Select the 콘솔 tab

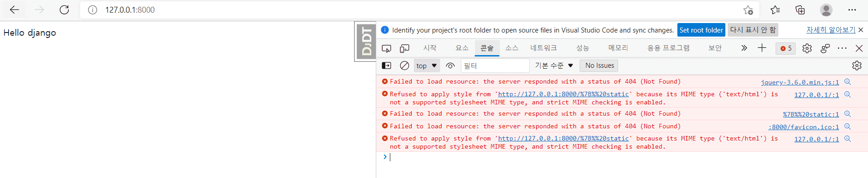click(x=487, y=48)
